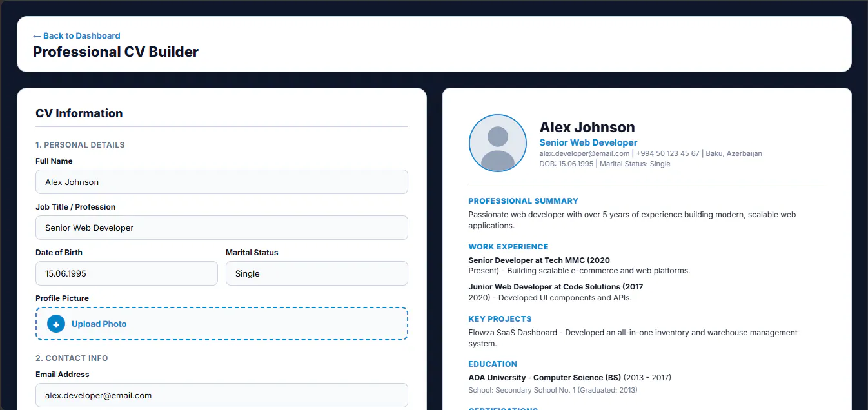
Task: Go back via the Back to Dashboard link
Action: pyautogui.click(x=76, y=35)
